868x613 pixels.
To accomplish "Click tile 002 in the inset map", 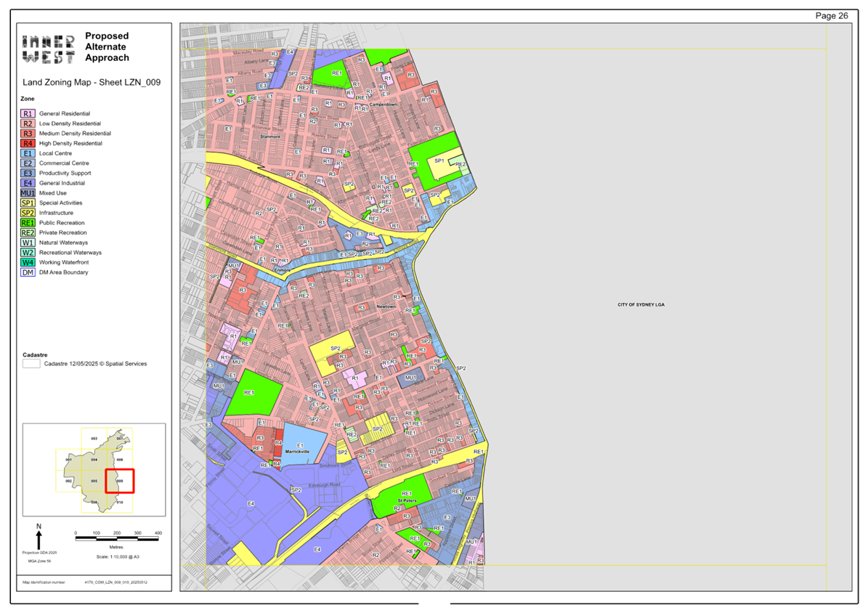I will (x=69, y=481).
